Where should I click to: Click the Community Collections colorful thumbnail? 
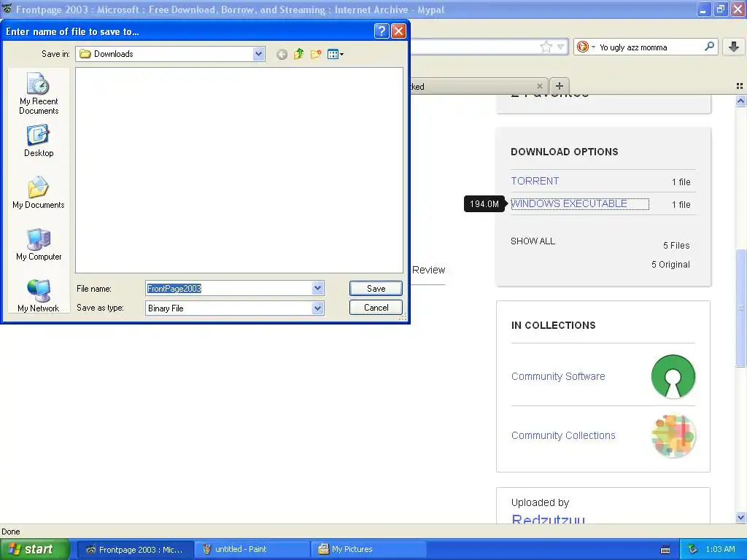pyautogui.click(x=673, y=436)
